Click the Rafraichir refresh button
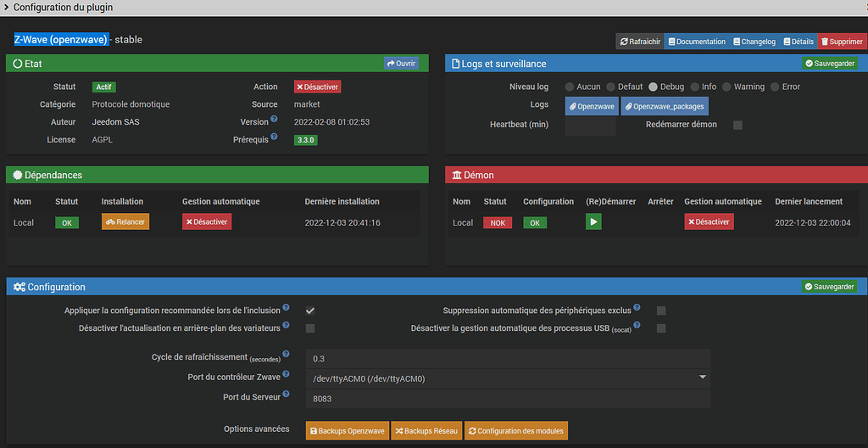The height and width of the screenshot is (448, 868). click(640, 42)
